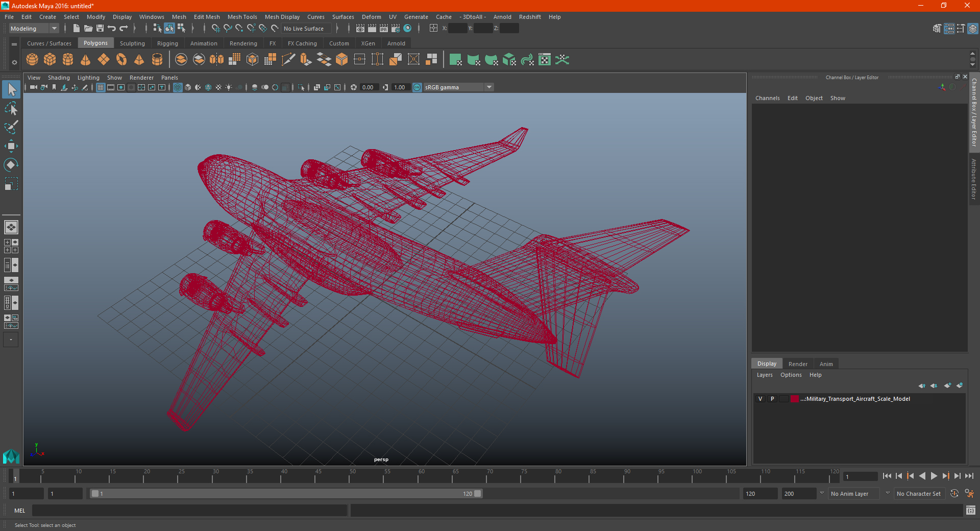Click the range slider's right end handle

(x=477, y=494)
